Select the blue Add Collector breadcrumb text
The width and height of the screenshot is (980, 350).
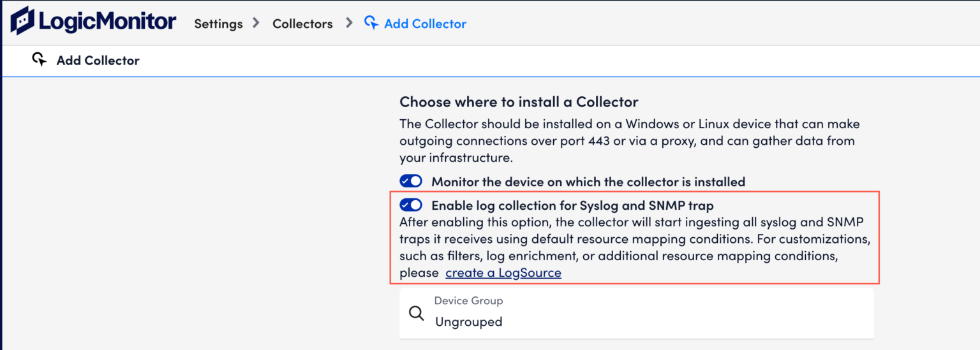coord(425,24)
